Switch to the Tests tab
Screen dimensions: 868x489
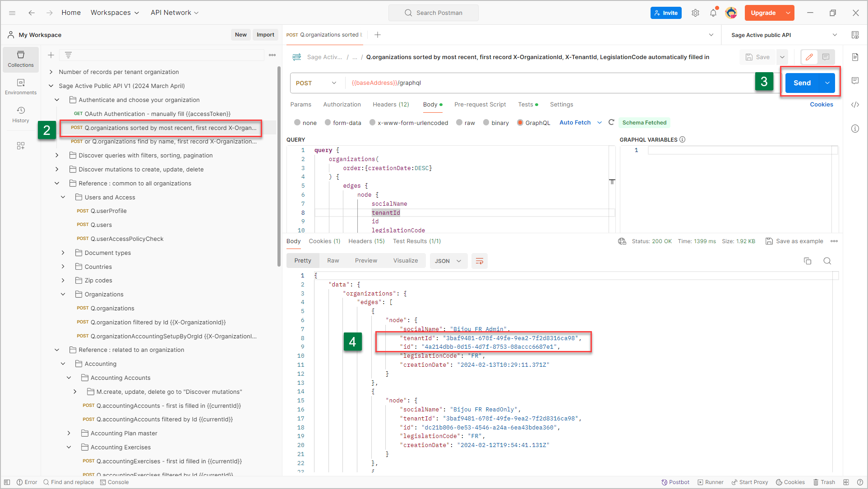(528, 104)
